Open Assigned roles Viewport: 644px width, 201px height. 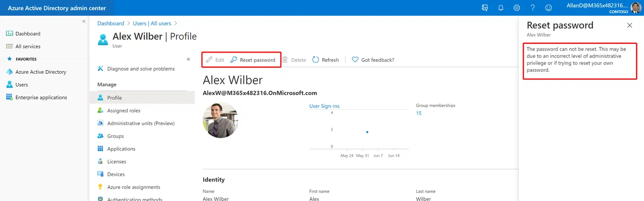click(124, 111)
